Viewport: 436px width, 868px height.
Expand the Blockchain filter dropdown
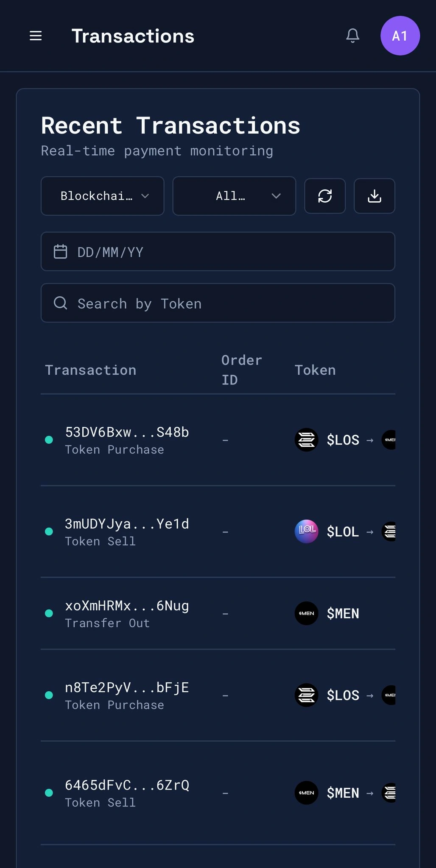click(x=102, y=196)
